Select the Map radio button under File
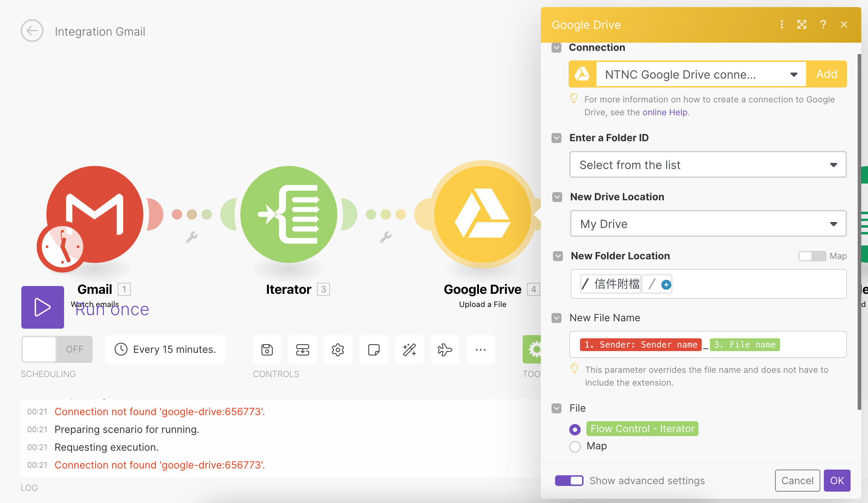868x503 pixels. [x=574, y=446]
